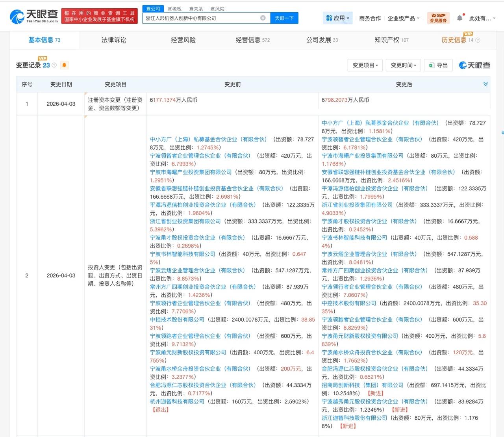This screenshot has height=437, width=504.
Task: Click the 序号 column header
Action: pos(27,84)
